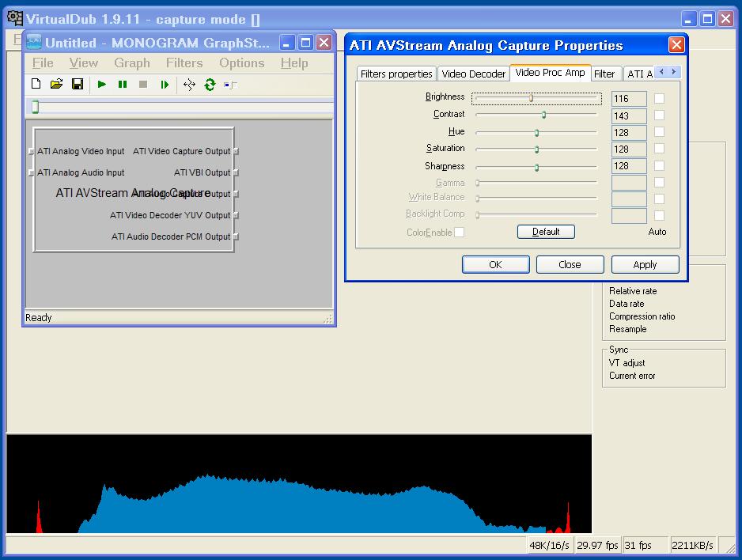Enable Auto checkbox for Hue
The width and height of the screenshot is (742, 560).
[x=659, y=132]
